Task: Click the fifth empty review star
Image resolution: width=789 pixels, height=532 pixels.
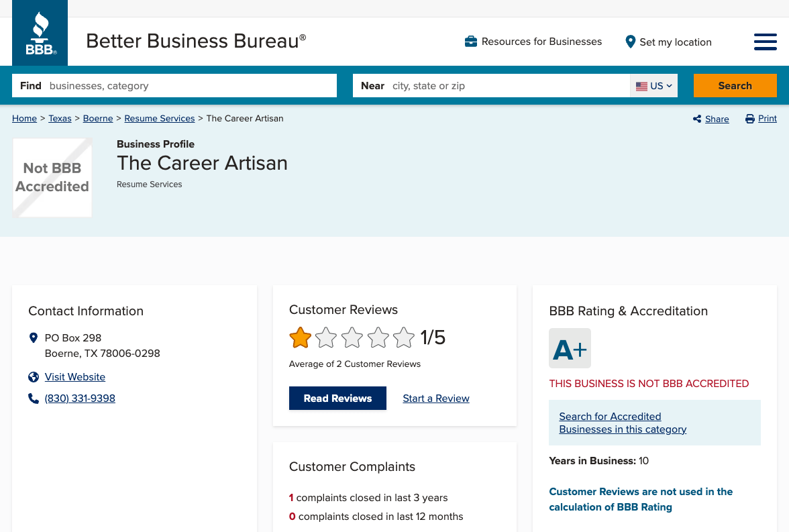Action: coord(404,337)
